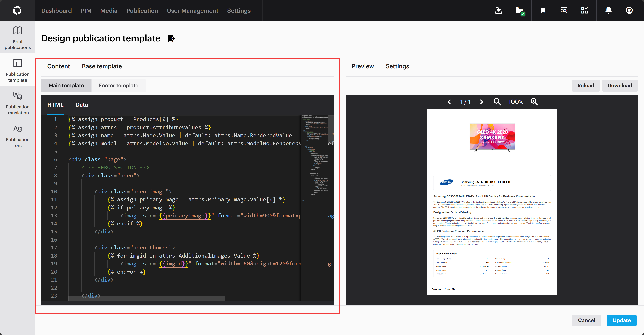Viewport: 644px width, 335px height.
Task: Open the folder icon with green checkmark
Action: [520, 10]
